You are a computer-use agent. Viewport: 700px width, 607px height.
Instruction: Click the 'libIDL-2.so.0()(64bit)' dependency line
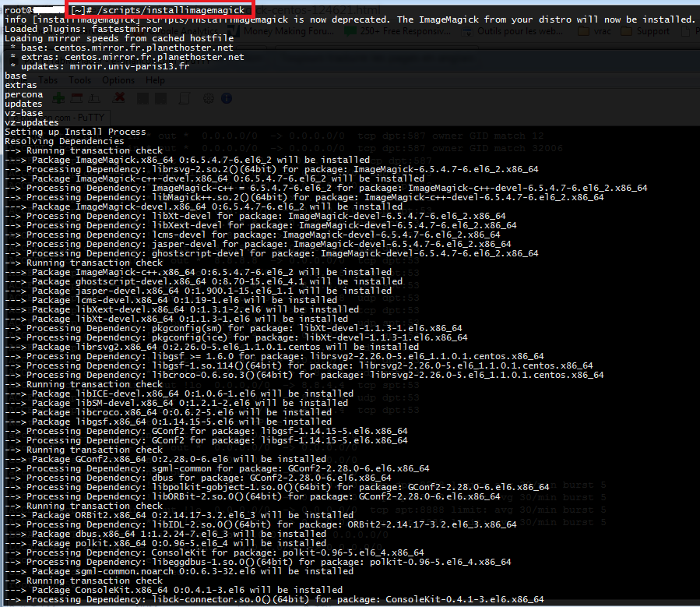click(260, 525)
